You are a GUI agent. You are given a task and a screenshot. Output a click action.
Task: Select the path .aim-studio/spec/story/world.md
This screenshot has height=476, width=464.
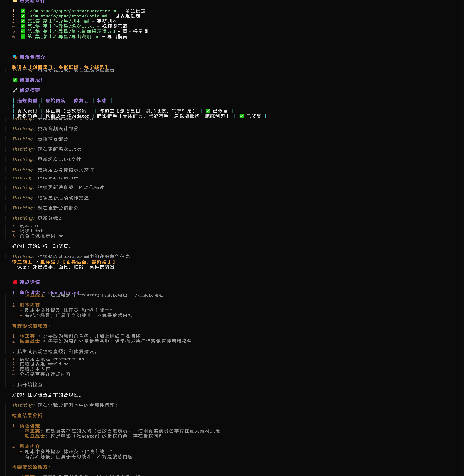click(x=67, y=16)
